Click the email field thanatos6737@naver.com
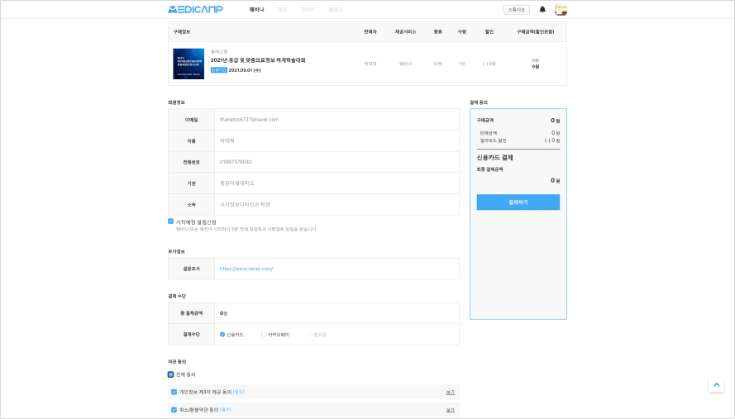The width and height of the screenshot is (735, 419). (337, 120)
